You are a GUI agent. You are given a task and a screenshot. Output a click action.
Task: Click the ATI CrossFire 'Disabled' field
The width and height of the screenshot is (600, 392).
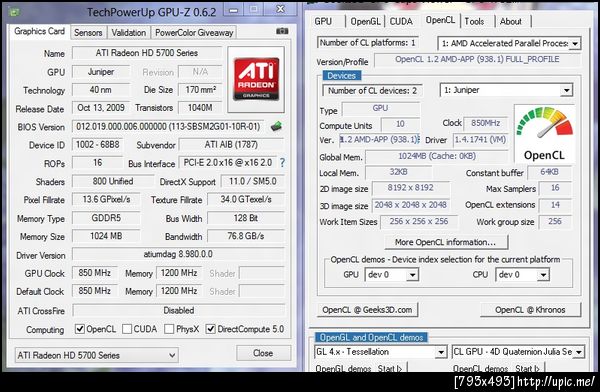[178, 310]
